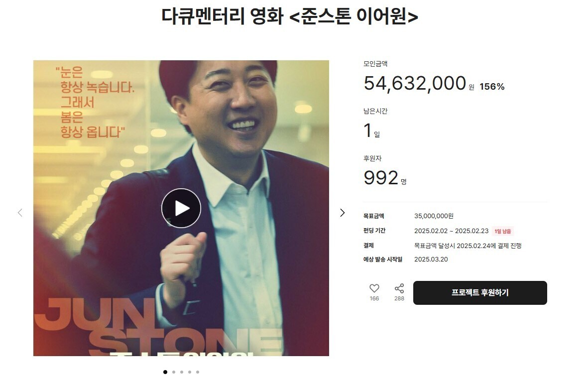Click the JUNSTONE poster image
Viewport: 588px width, 388px height.
[181, 208]
